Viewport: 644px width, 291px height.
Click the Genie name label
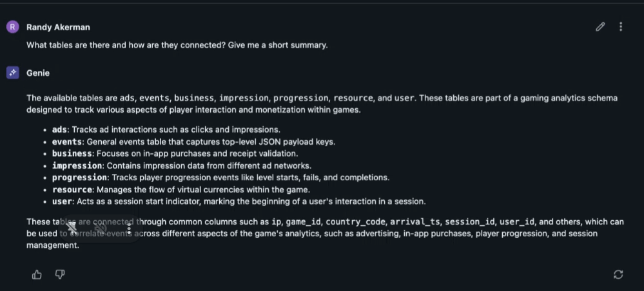[38, 73]
